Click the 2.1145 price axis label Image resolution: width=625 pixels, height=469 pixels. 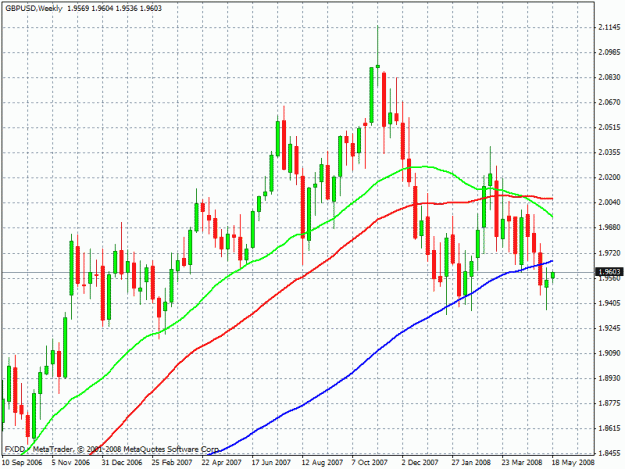click(x=609, y=27)
